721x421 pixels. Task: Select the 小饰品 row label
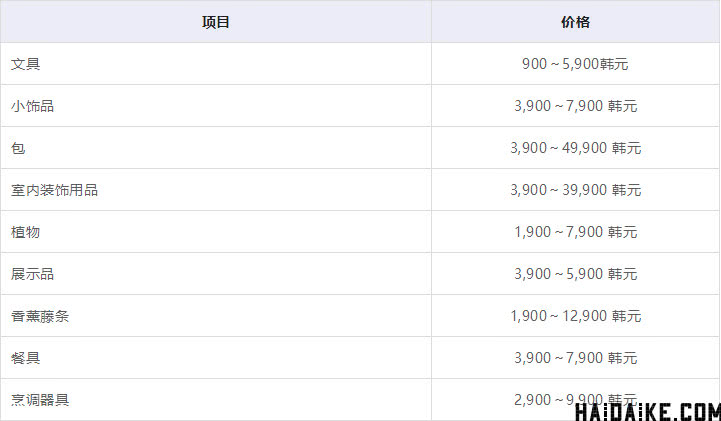coord(32,106)
